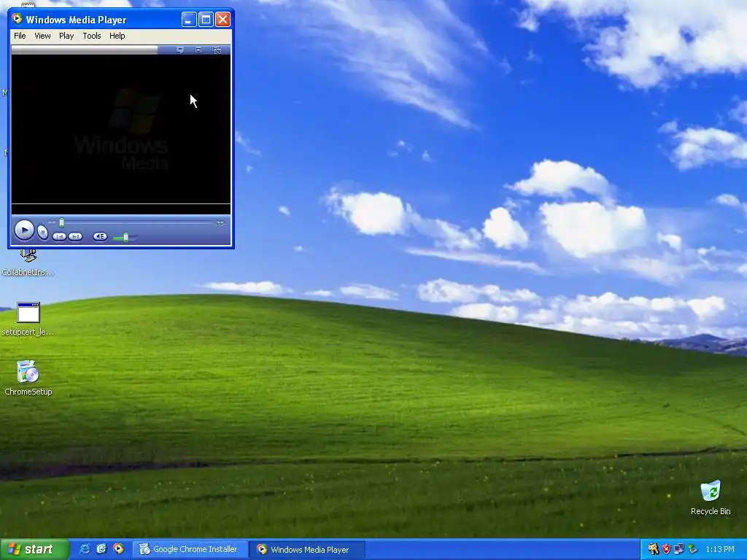The height and width of the screenshot is (560, 747).
Task: Launch Internet Explorer from Quick Launch
Action: [x=85, y=549]
